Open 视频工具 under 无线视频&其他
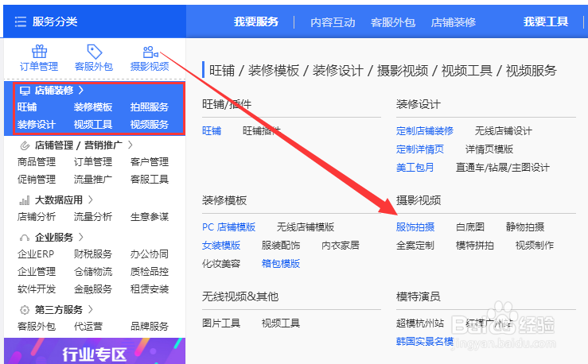 [281, 323]
